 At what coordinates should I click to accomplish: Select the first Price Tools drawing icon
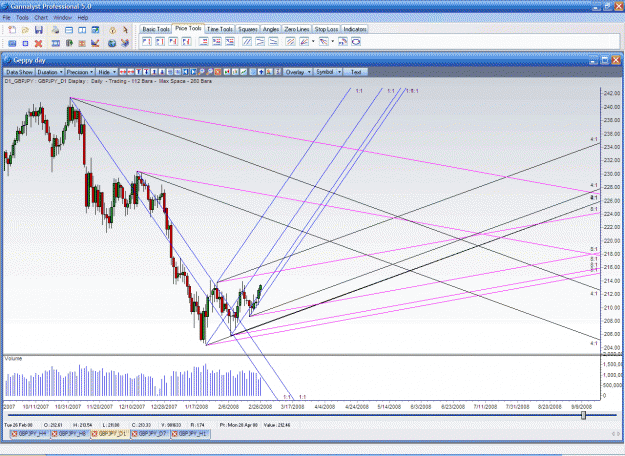(x=147, y=41)
